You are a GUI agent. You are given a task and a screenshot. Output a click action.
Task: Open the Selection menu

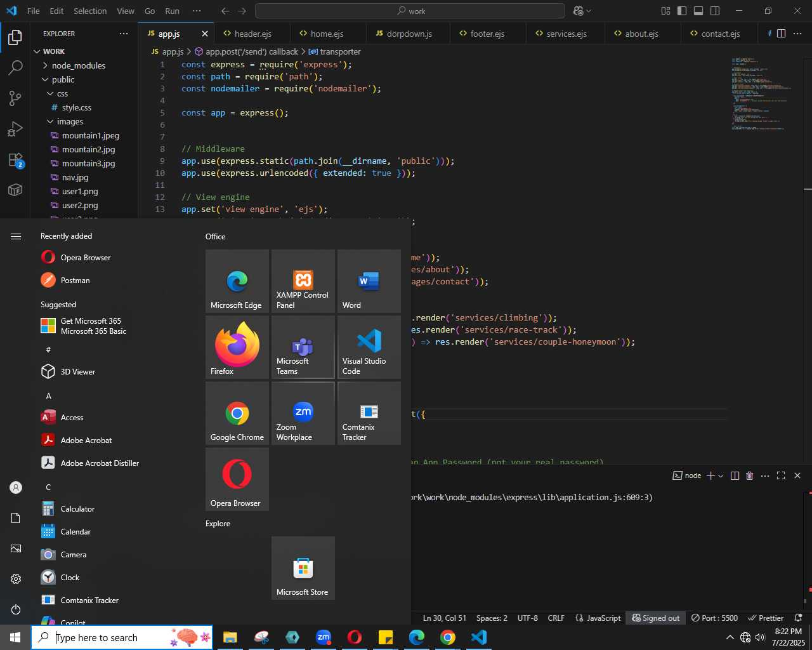point(90,11)
